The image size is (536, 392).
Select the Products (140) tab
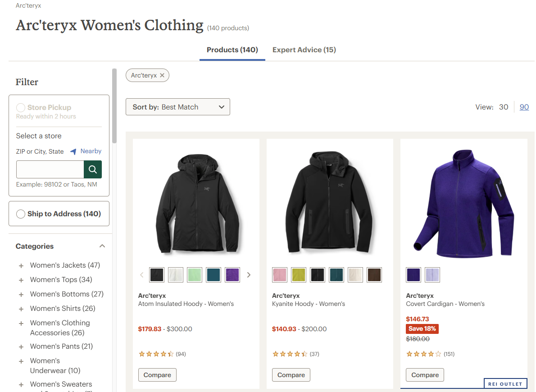coord(232,50)
